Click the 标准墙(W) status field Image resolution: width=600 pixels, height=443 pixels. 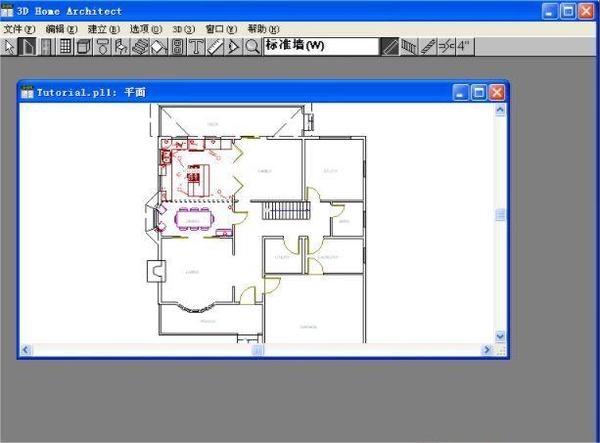click(x=320, y=46)
